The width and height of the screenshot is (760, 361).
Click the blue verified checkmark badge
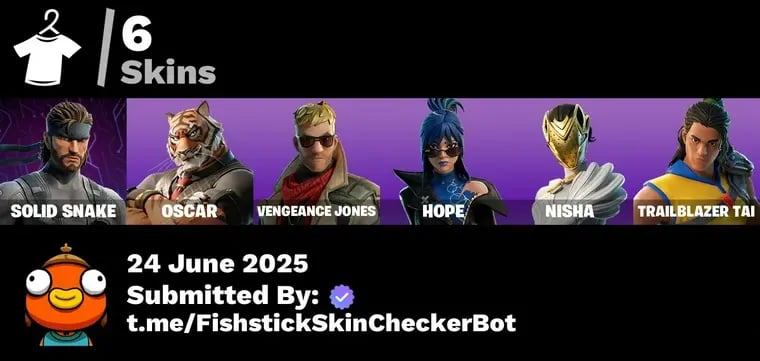(342, 297)
